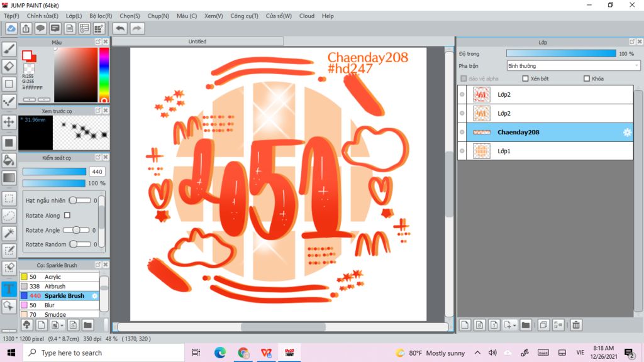Click the brush size field showing 440
Screen dimensions: 644x362
coord(97,172)
